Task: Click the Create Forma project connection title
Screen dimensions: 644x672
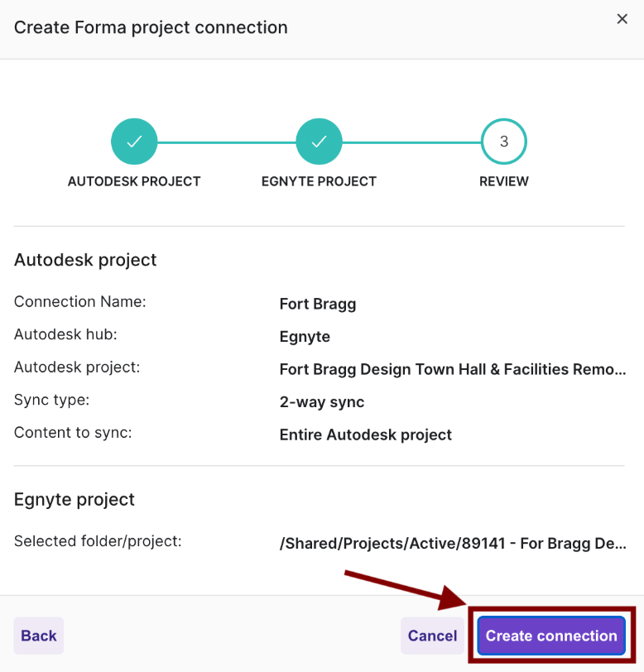Action: [151, 27]
